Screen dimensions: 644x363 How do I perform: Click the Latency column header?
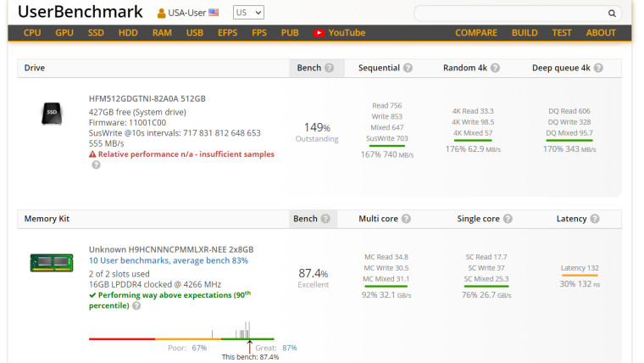click(x=571, y=219)
